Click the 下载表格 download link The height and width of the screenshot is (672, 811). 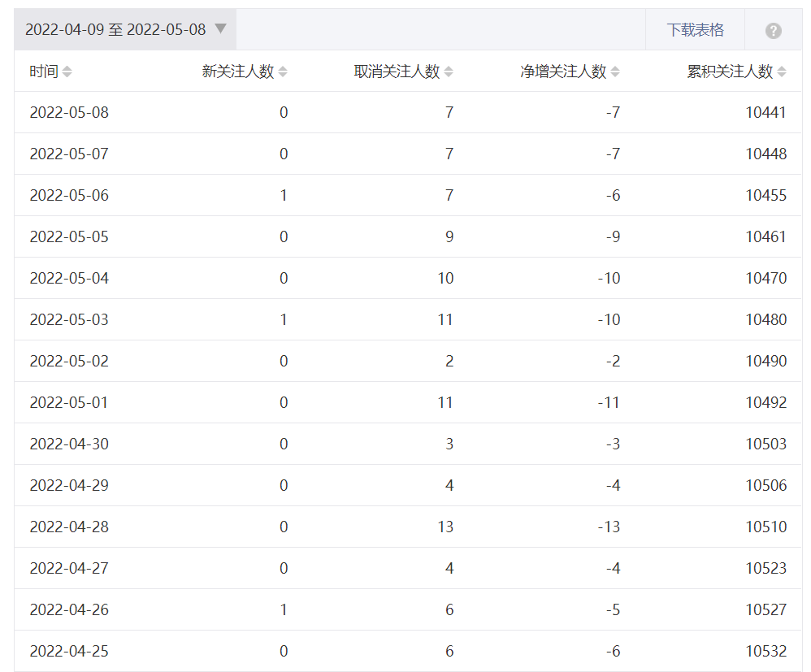click(695, 30)
